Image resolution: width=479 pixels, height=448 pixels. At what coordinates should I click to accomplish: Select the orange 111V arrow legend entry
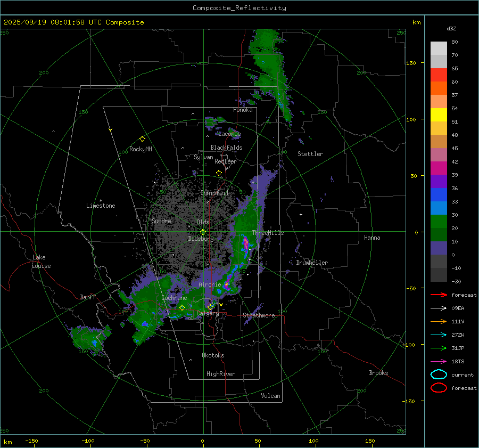(x=438, y=321)
